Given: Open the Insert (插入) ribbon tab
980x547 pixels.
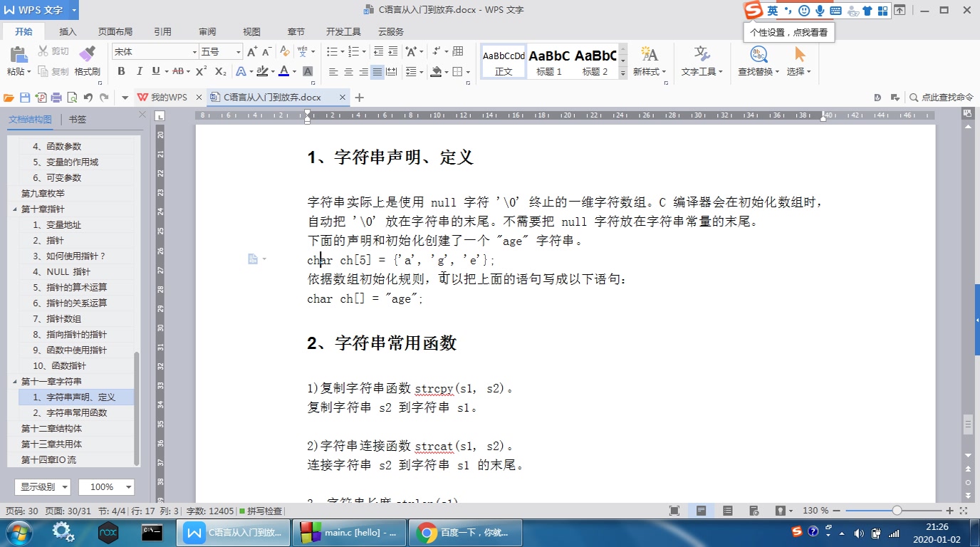Looking at the screenshot, I should [x=68, y=32].
